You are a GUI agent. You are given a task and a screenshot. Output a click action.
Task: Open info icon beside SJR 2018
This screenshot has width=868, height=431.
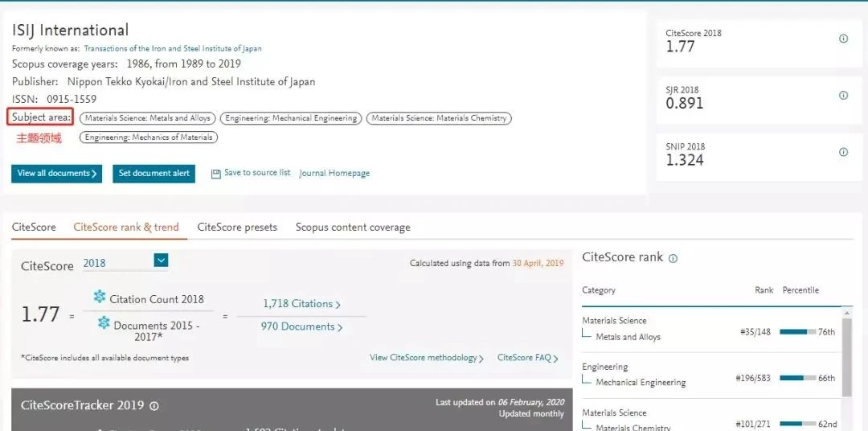843,95
